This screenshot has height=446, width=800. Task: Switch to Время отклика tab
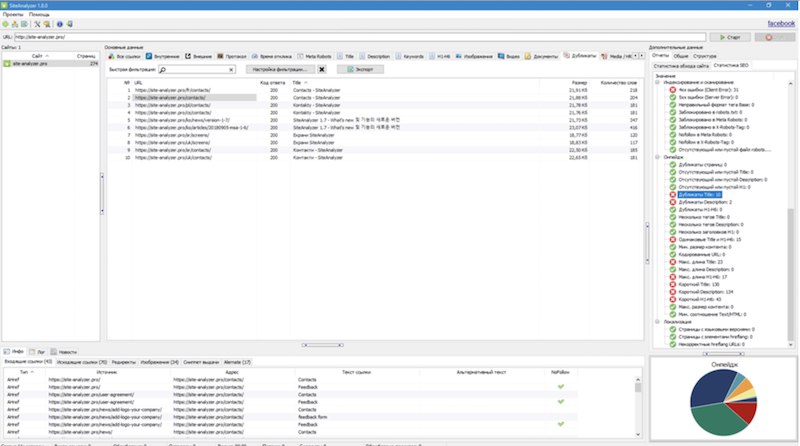pos(272,56)
